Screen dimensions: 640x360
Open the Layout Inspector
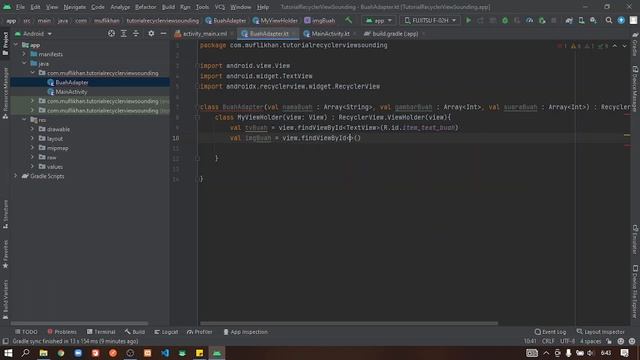tap(600, 332)
